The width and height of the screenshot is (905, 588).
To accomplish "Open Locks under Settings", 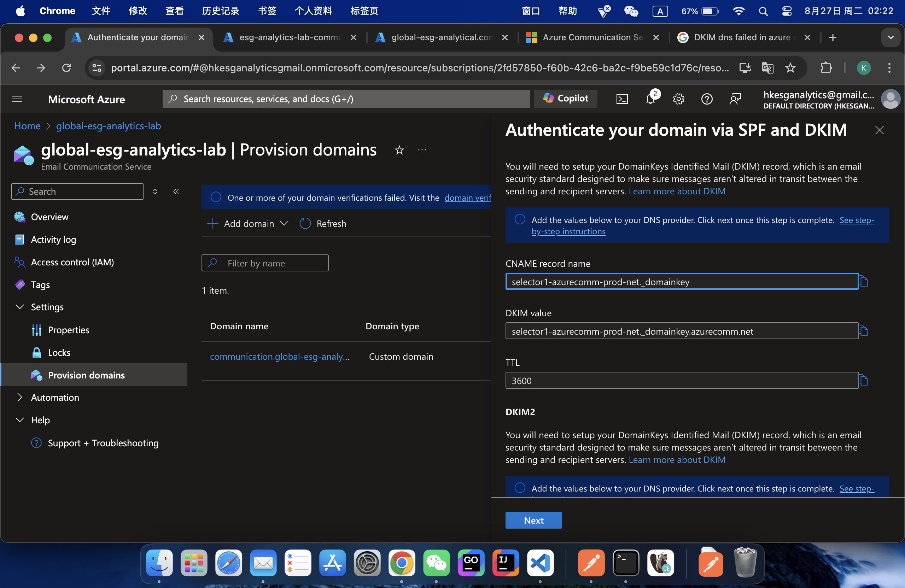I will pos(59,353).
